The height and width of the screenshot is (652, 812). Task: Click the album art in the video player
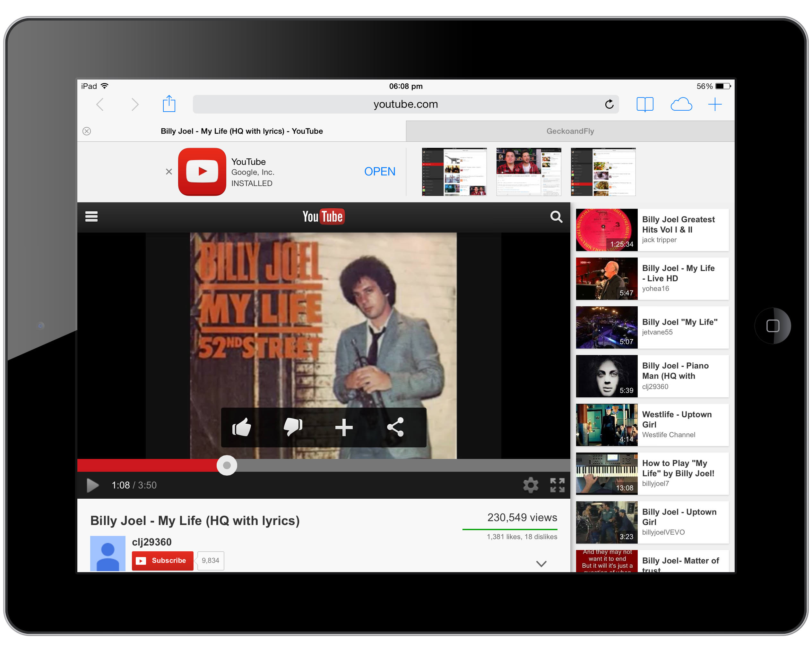[x=323, y=346]
